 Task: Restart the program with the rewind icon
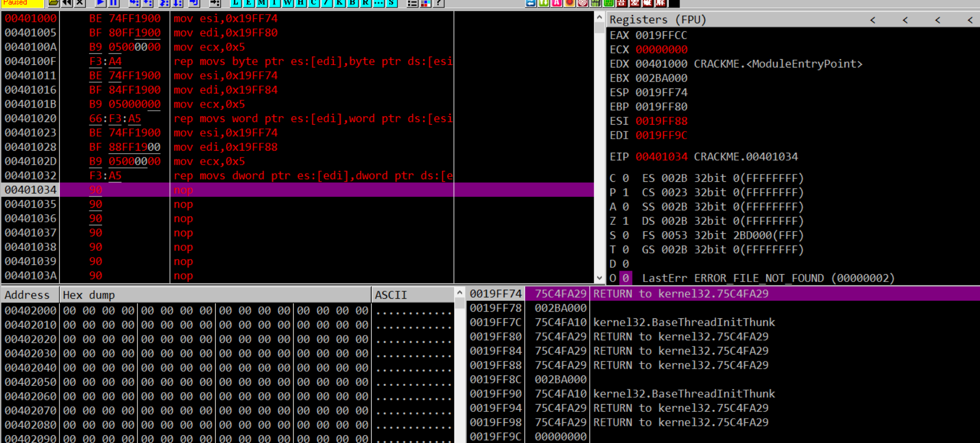pos(67,3)
